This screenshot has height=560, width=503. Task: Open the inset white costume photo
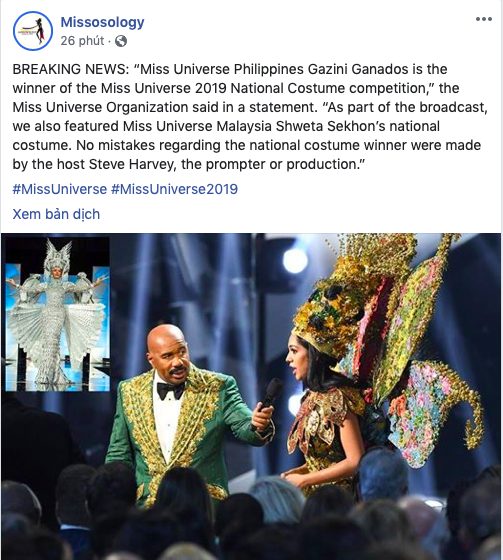pos(58,314)
